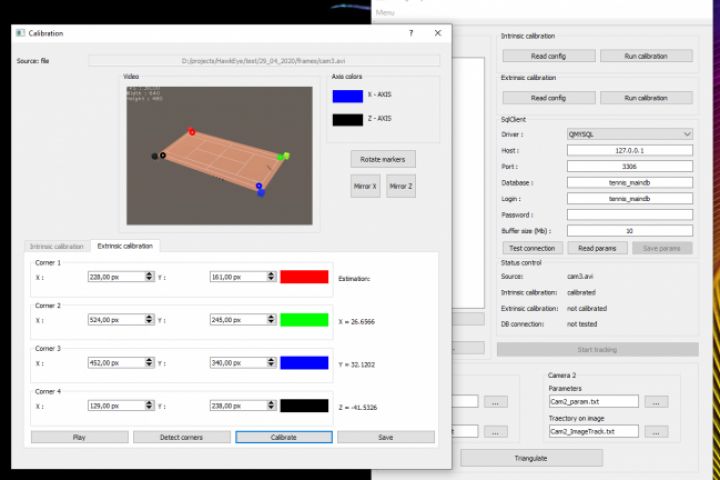This screenshot has width=720, height=480.
Task: Click the Save params button
Action: pos(662,248)
